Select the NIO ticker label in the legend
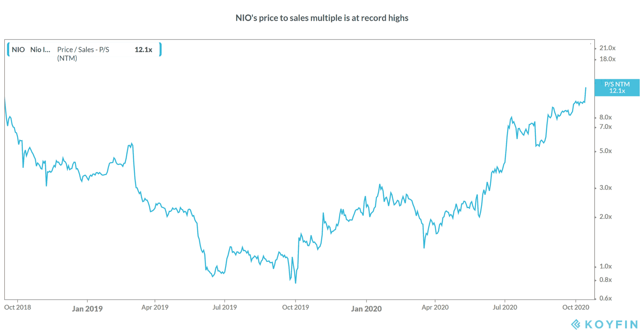 click(x=18, y=49)
